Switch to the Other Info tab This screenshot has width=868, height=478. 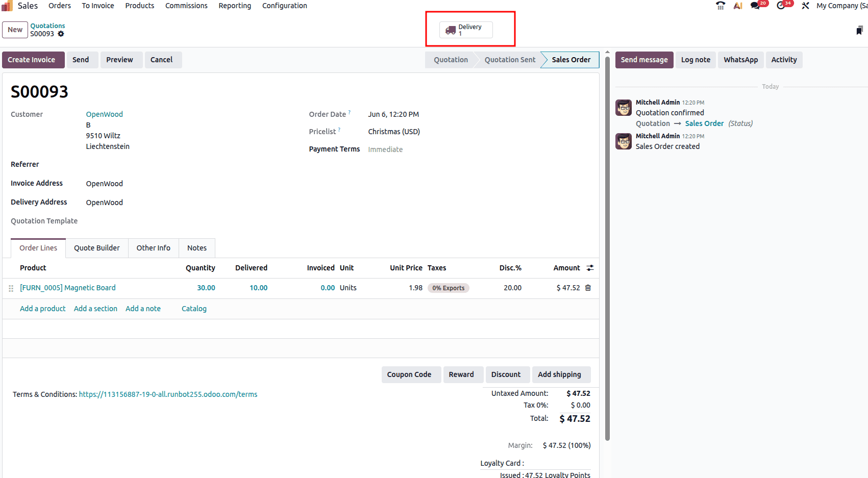coord(153,248)
